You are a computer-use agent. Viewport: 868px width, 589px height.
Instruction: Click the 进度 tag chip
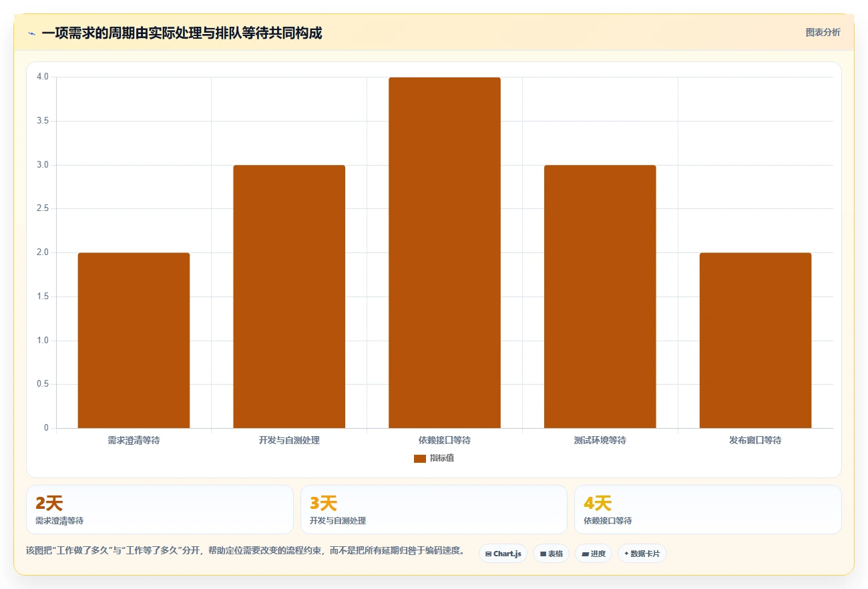point(594,554)
